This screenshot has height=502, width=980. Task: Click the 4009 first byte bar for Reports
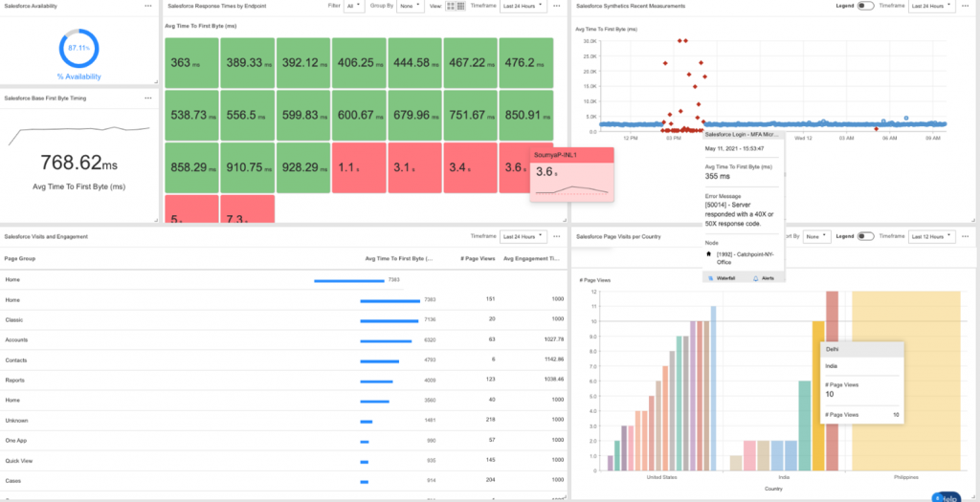pyautogui.click(x=376, y=381)
